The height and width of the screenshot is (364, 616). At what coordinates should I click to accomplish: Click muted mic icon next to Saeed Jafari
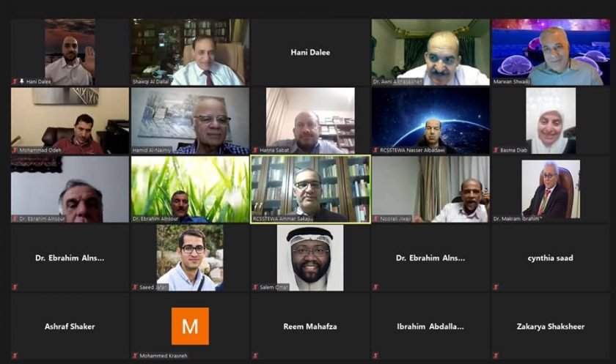pos(135,287)
